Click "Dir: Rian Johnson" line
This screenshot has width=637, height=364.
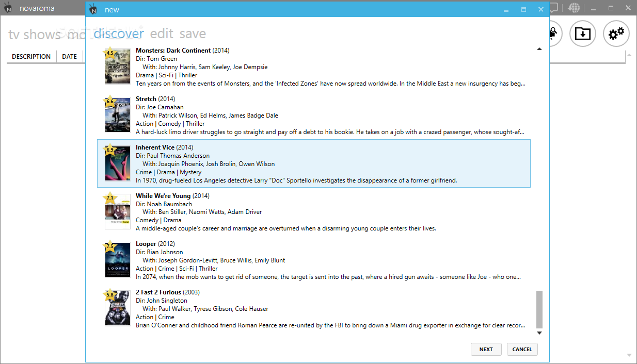160,252
